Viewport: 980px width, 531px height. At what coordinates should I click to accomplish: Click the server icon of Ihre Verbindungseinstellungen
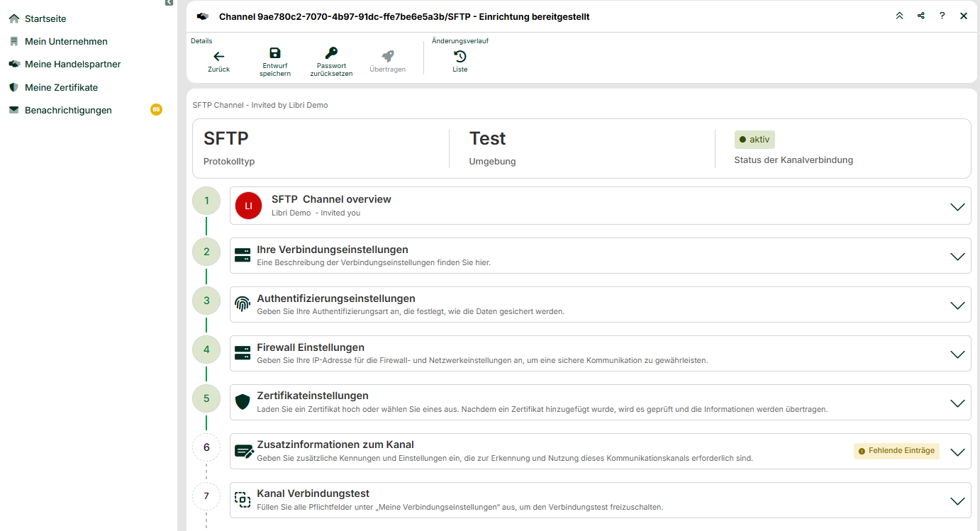tap(243, 255)
